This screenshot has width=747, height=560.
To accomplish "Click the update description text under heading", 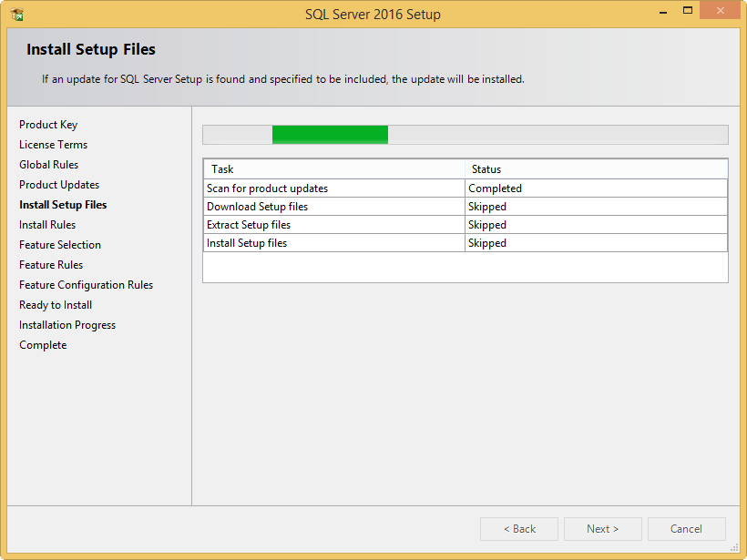I will (x=283, y=79).
